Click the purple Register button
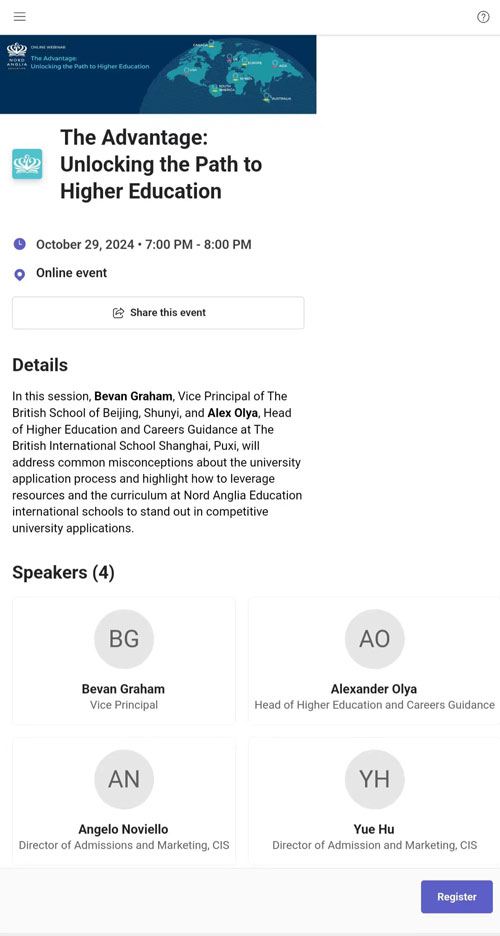The image size is (500, 936). pyautogui.click(x=456, y=897)
